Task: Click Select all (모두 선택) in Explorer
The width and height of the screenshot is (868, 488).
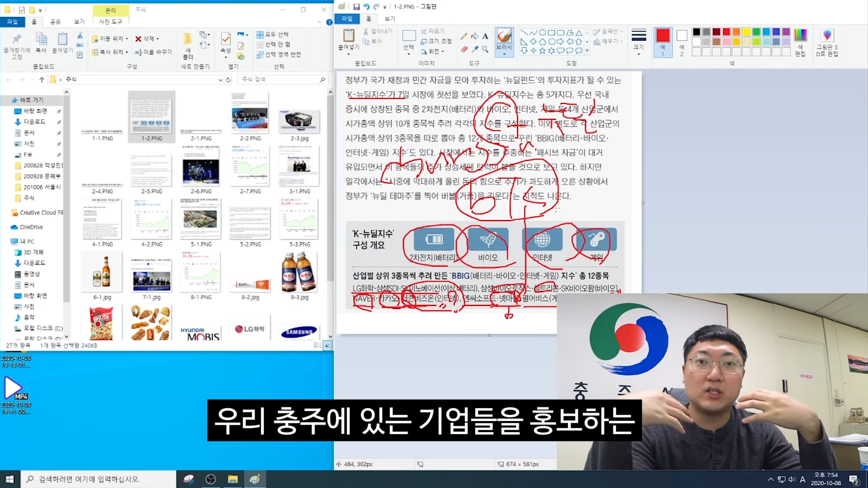Action: click(273, 34)
